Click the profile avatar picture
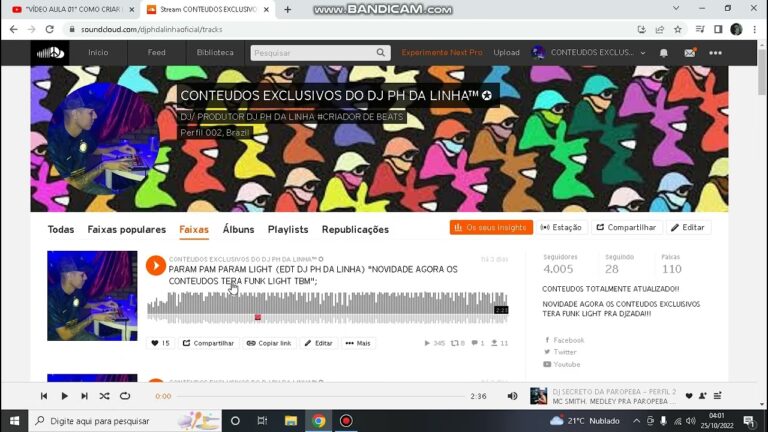This screenshot has width=768, height=432. coord(103,139)
